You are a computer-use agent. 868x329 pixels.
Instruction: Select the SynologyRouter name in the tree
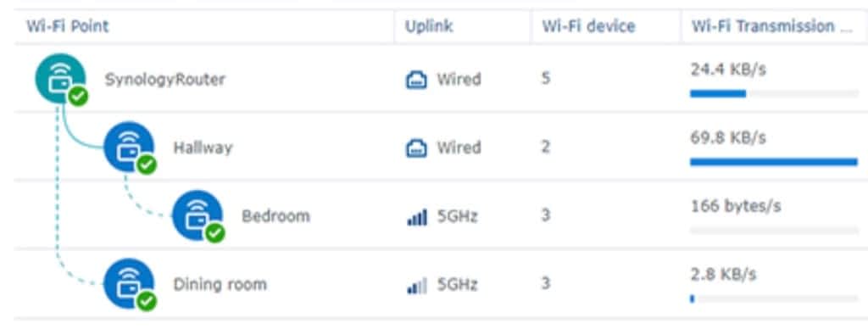click(165, 79)
